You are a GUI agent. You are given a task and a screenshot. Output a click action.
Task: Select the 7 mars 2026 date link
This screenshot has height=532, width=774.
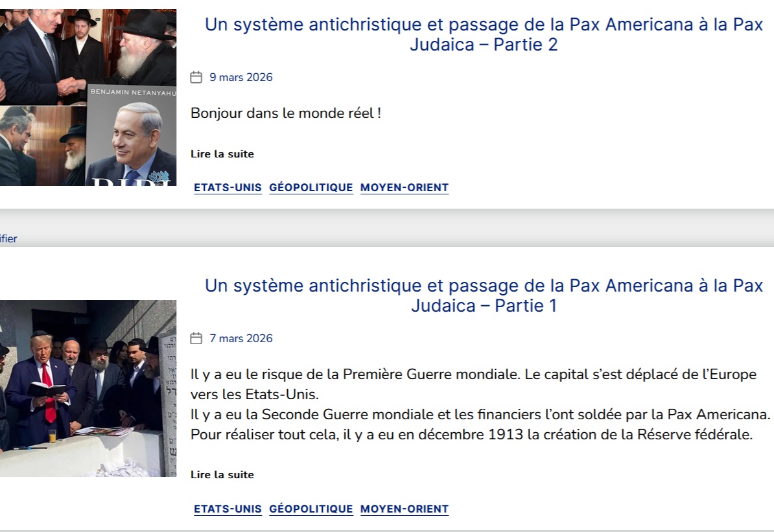(x=240, y=339)
